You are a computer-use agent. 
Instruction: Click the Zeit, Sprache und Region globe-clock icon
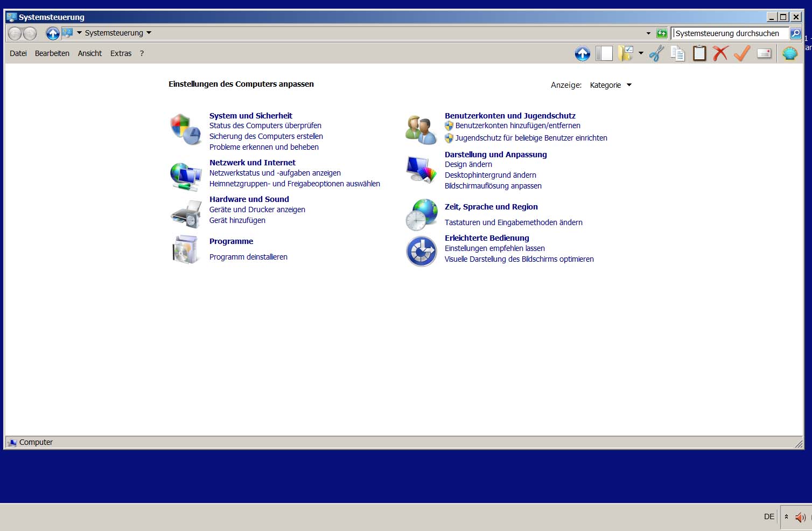point(421,214)
